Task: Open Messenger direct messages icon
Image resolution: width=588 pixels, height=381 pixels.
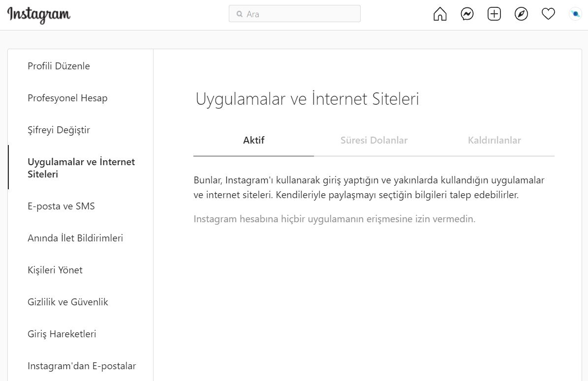Action: coord(467,14)
